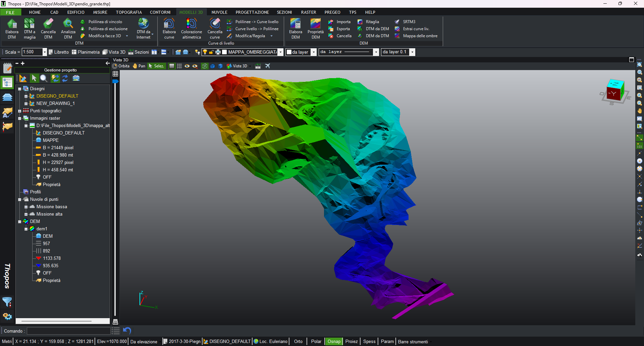Open the Scala 1:500 dropdown
Viewport: 644px width, 346px height.
pos(44,52)
